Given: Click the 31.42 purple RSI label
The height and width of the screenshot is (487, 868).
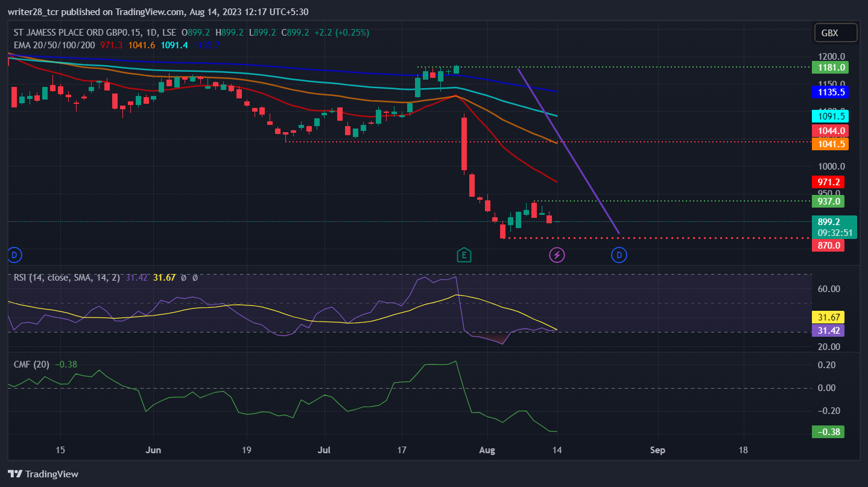Looking at the screenshot, I should [828, 331].
